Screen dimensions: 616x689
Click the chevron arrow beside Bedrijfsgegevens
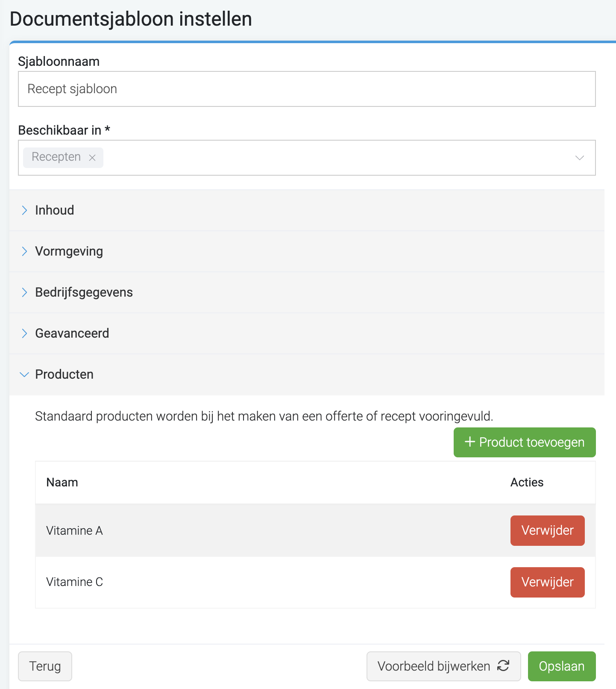(x=24, y=292)
